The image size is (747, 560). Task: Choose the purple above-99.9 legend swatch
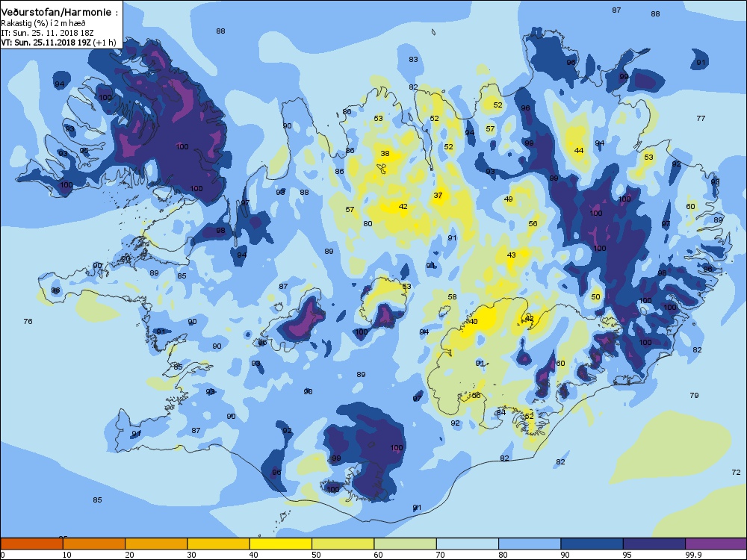tap(716, 544)
